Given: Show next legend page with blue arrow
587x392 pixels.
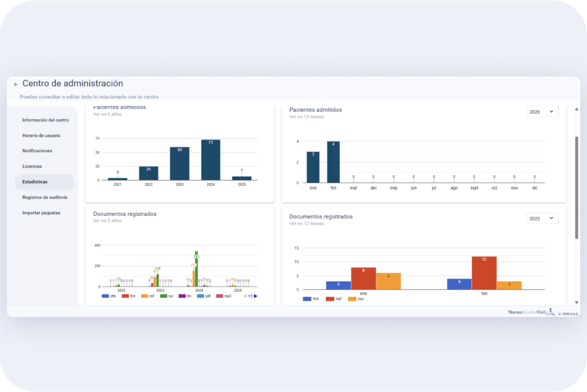Looking at the screenshot, I should point(256,296).
